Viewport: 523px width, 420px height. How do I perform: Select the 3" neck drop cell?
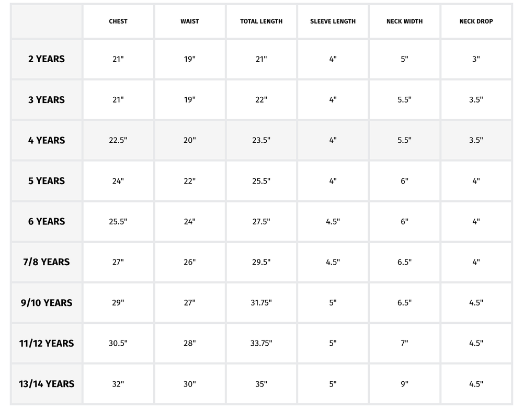476,59
